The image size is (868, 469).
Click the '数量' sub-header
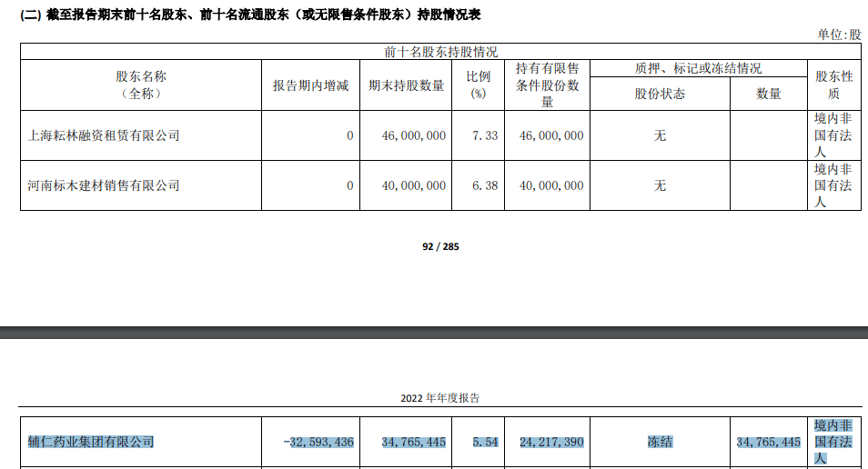(769, 94)
